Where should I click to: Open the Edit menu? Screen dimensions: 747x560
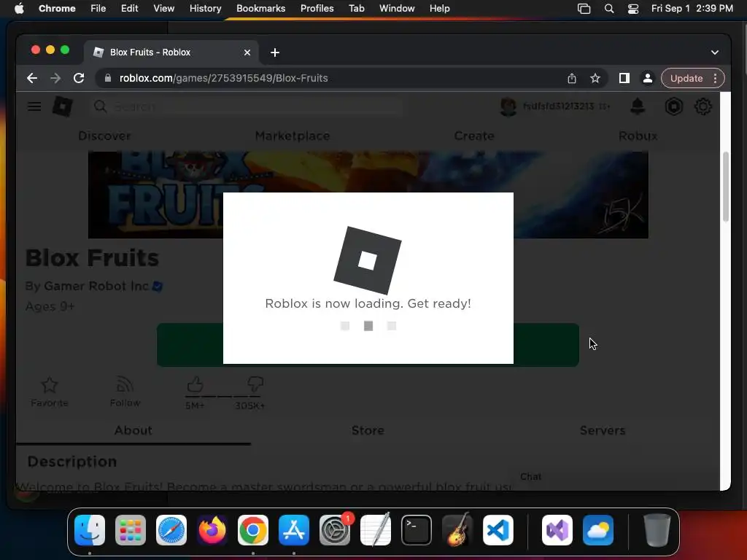(x=129, y=9)
